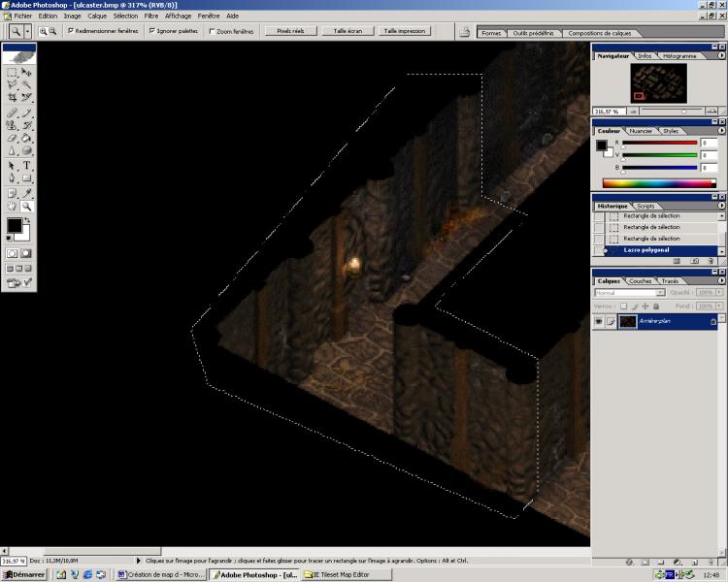The height and width of the screenshot is (582, 728).
Task: Toggle lock image pixels brush icon
Action: point(635,307)
